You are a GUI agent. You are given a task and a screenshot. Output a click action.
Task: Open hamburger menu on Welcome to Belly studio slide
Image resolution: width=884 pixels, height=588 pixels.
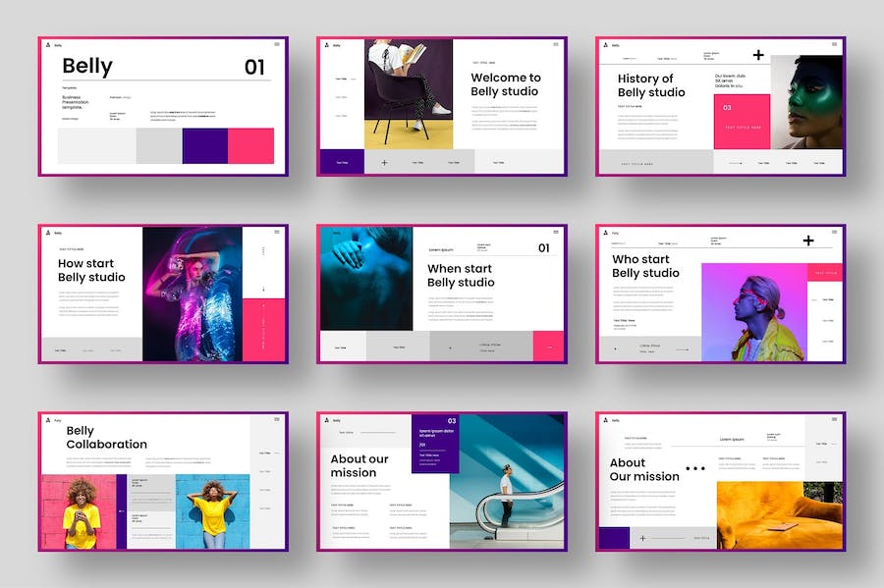pos(556,45)
